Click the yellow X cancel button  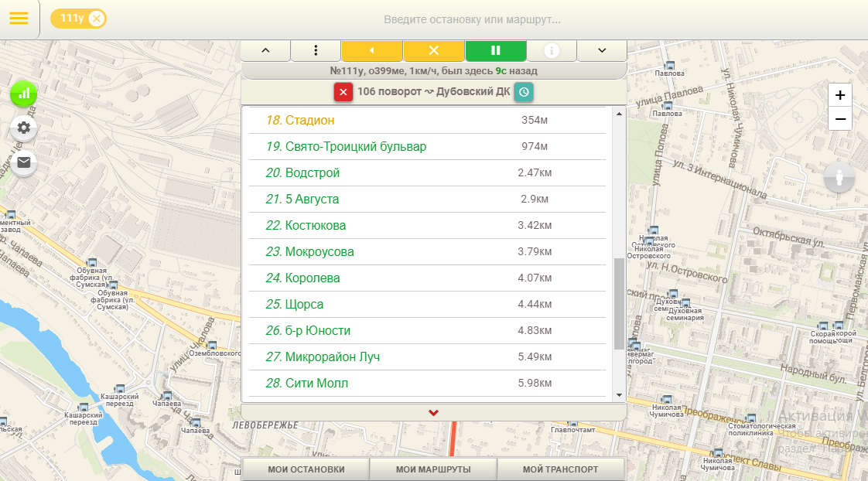pyautogui.click(x=433, y=50)
